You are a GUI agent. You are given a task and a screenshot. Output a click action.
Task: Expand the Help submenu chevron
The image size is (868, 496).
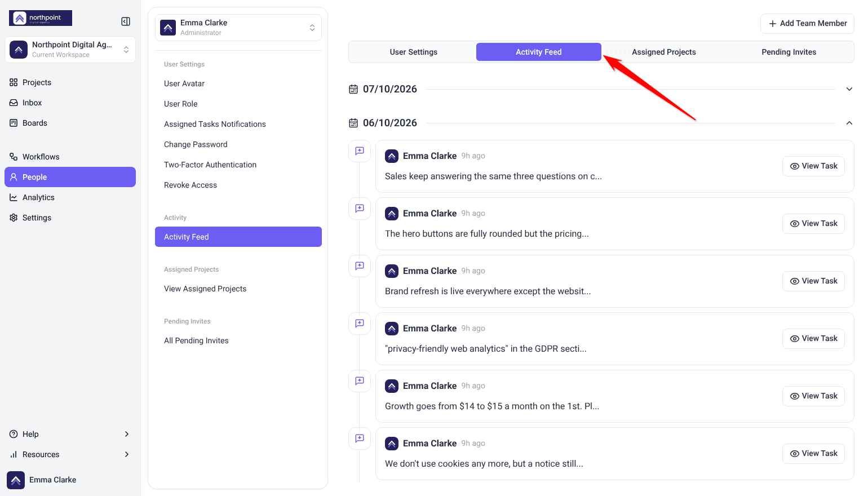(127, 434)
